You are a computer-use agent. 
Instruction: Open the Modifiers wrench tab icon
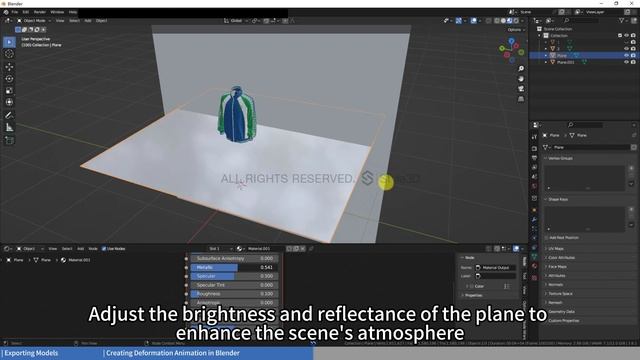534,220
